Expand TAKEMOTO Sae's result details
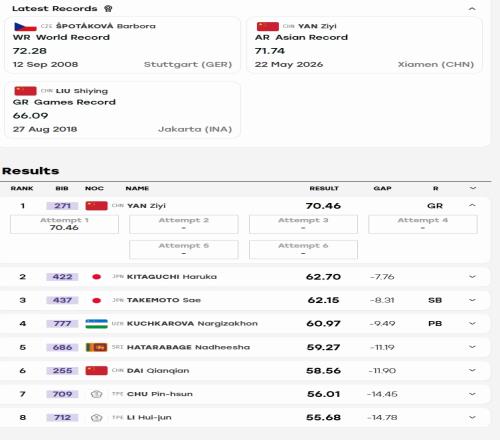Screen dimensions: 500x440 472,300
